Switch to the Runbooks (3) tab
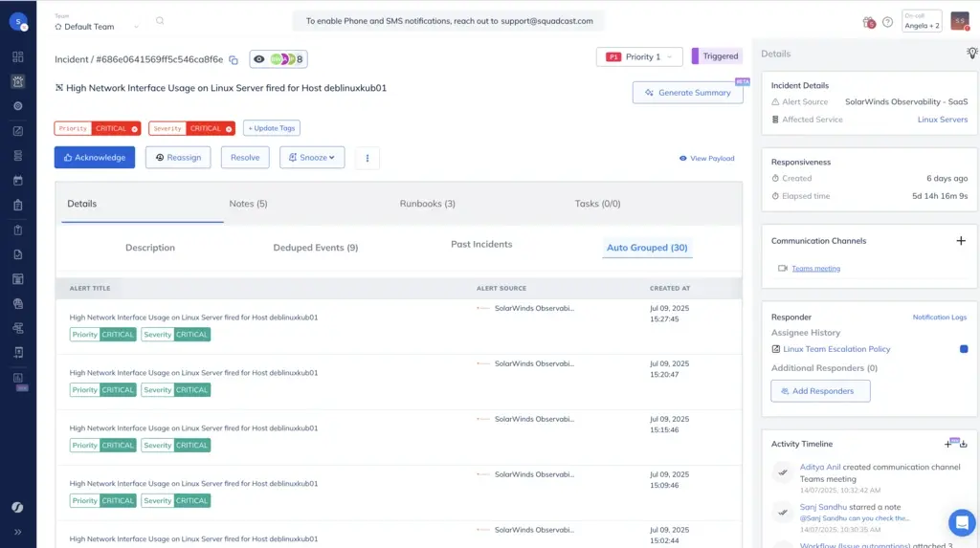980x548 pixels. pos(428,204)
